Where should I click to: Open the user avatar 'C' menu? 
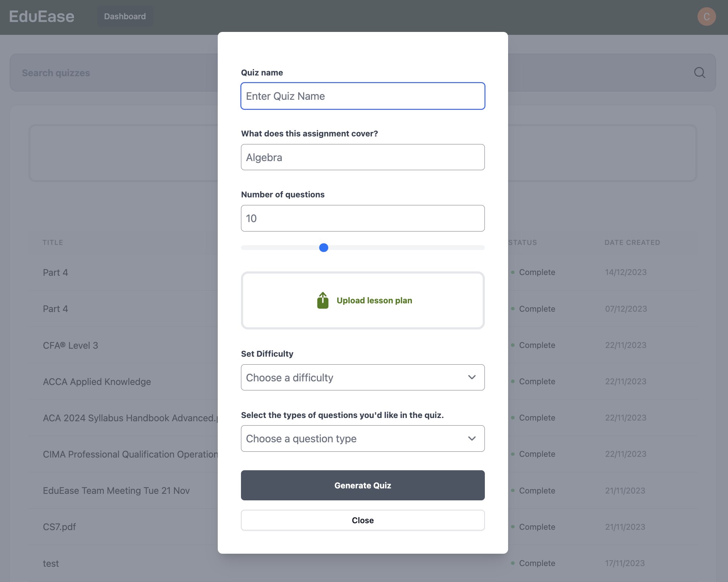[706, 17]
